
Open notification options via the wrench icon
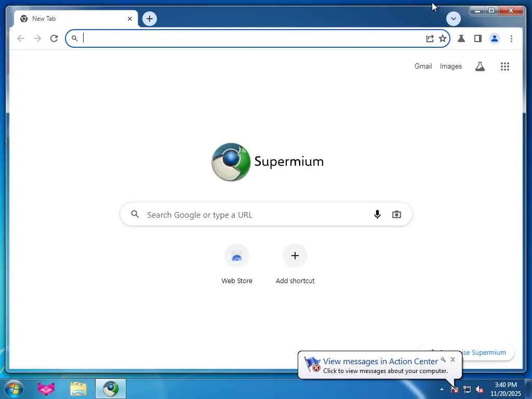point(443,360)
